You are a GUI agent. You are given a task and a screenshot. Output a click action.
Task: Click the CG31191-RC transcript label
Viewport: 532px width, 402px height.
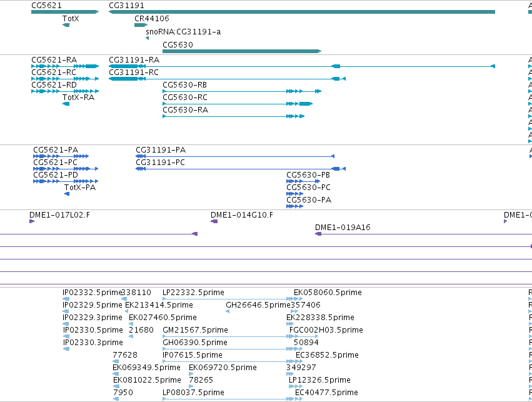point(134,73)
